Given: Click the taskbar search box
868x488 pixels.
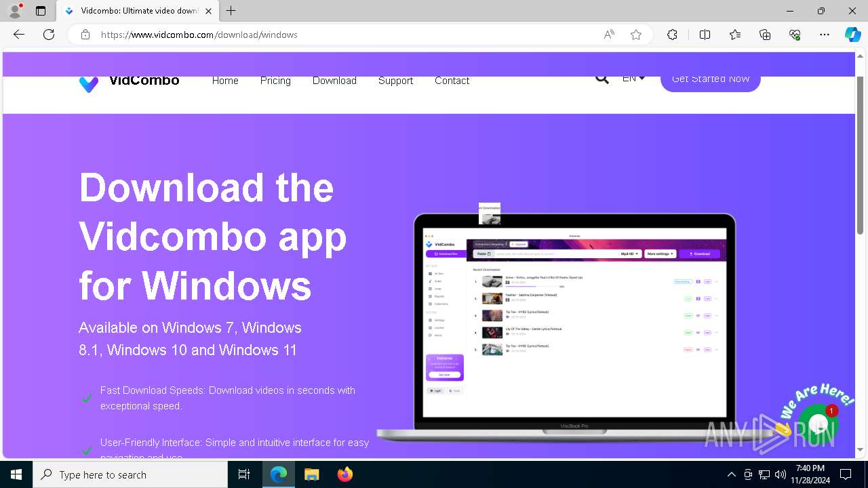Looking at the screenshot, I should coord(130,474).
